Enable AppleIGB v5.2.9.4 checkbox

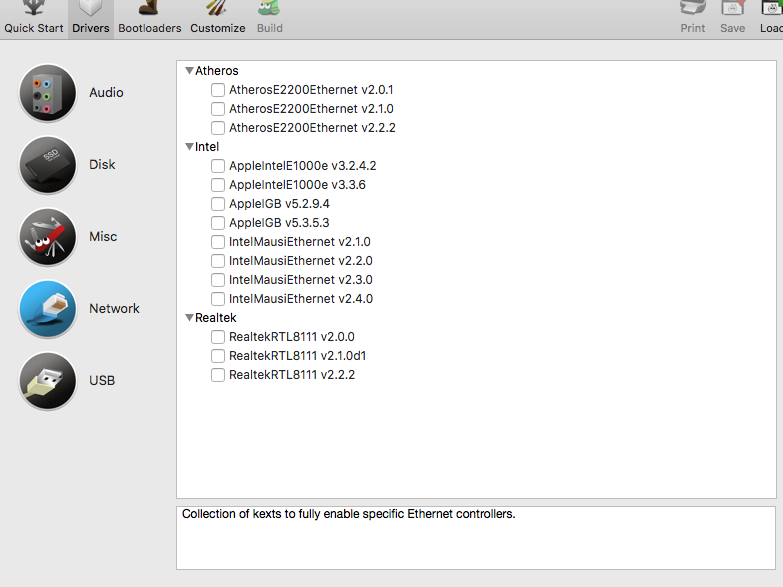tap(218, 204)
